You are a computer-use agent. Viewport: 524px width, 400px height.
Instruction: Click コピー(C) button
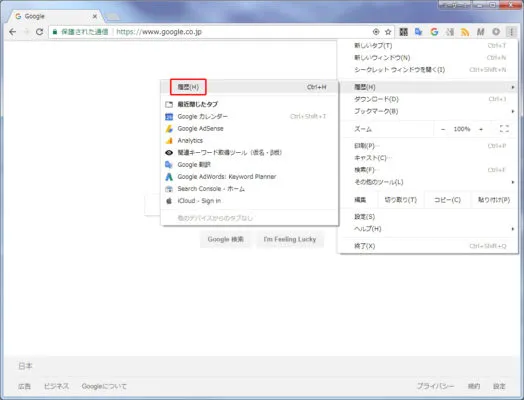447,200
